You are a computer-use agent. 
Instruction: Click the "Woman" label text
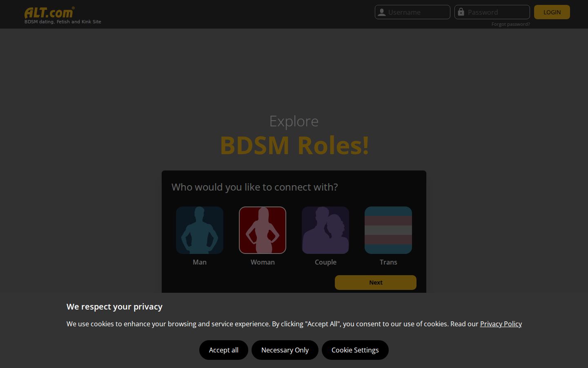click(x=263, y=262)
